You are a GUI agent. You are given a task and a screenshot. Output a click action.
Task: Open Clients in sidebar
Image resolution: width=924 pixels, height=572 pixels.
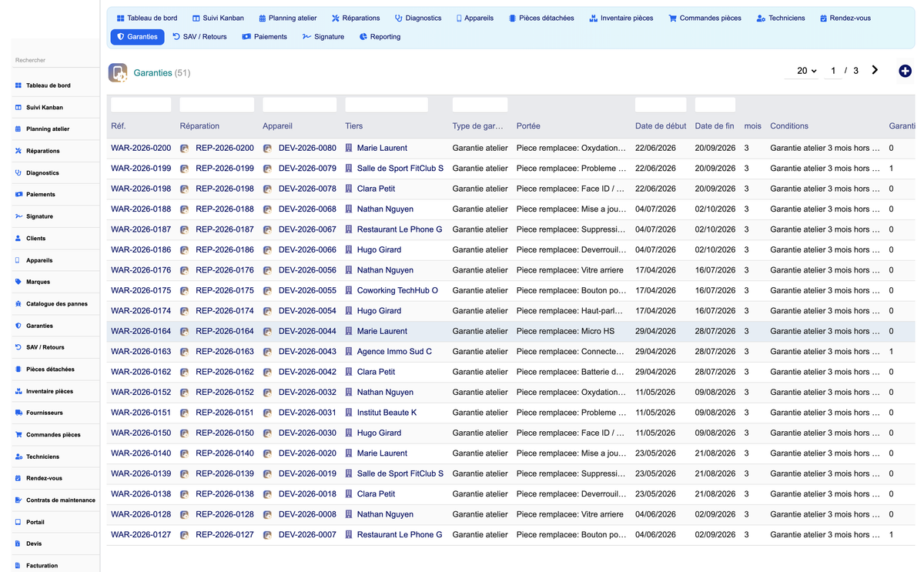[55, 239]
